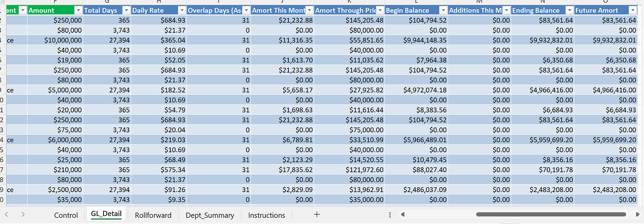Select the $35,000 amount cell

click(55, 200)
